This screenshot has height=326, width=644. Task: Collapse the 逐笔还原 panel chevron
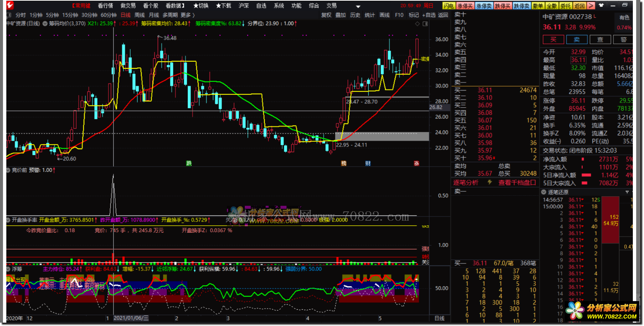pyautogui.click(x=544, y=192)
